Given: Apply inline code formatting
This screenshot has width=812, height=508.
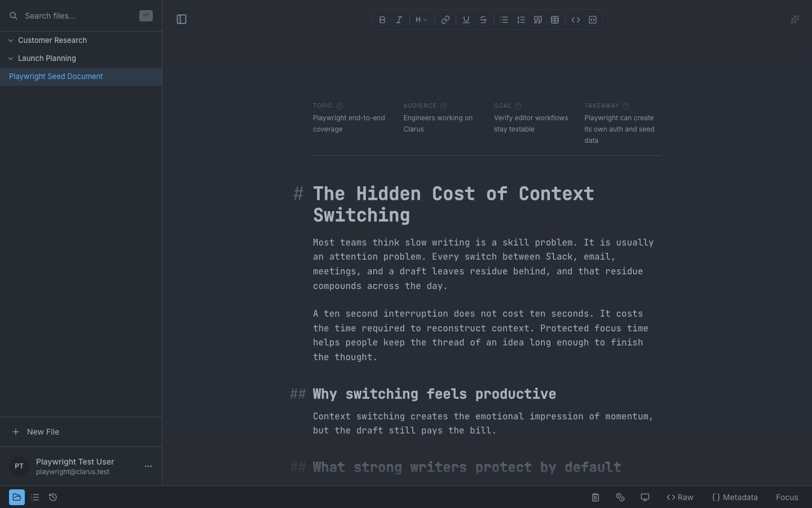Looking at the screenshot, I should 576,20.
